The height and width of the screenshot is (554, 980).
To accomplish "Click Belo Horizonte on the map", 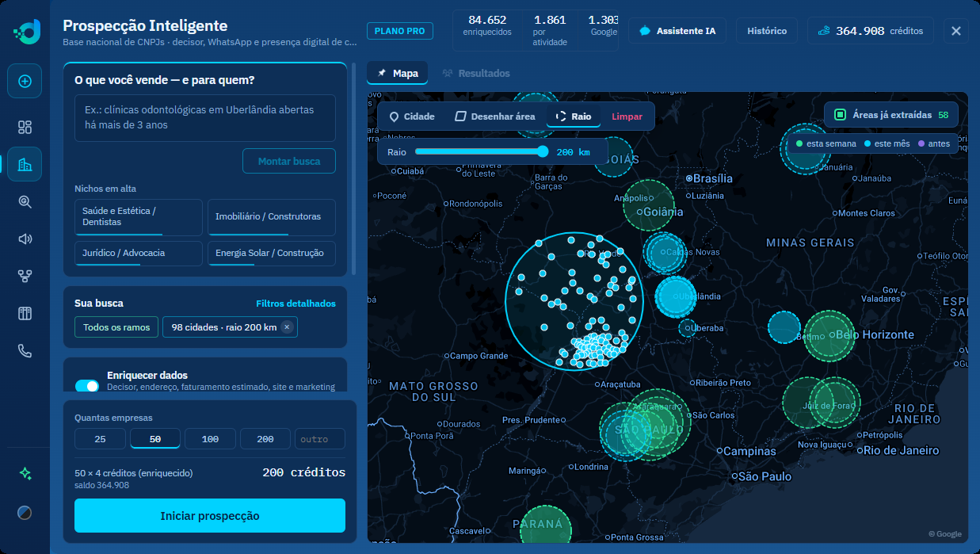I will 874,334.
